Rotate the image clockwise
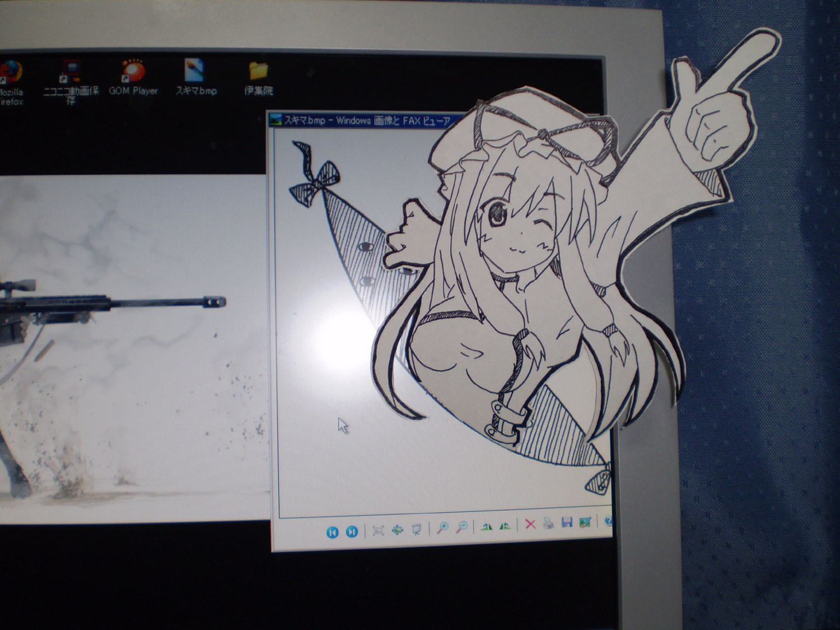The image size is (840, 630). point(487,526)
